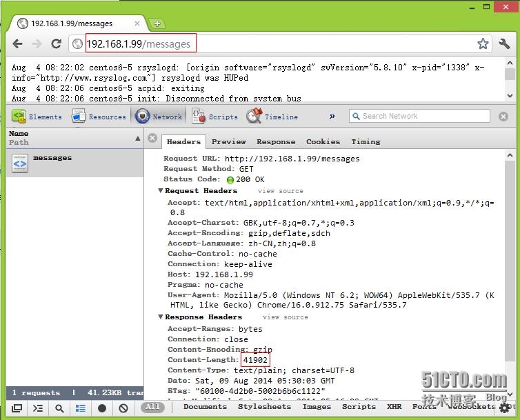The width and height of the screenshot is (520, 420).
Task: Close the request details pane
Action: pyautogui.click(x=152, y=138)
